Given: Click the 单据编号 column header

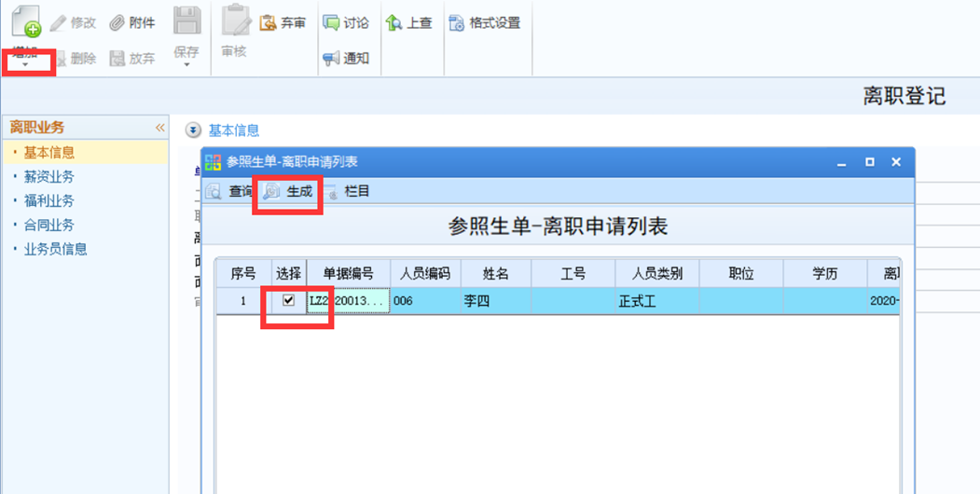Looking at the screenshot, I should [349, 273].
